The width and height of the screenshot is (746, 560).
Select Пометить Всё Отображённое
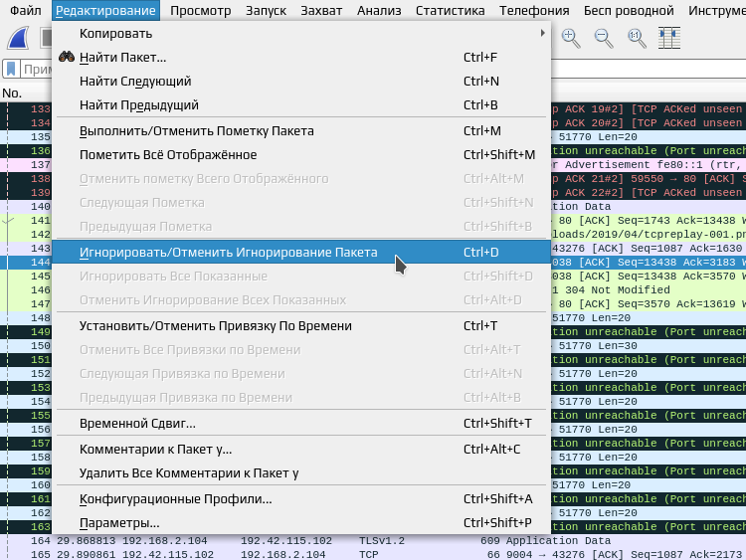(301, 154)
